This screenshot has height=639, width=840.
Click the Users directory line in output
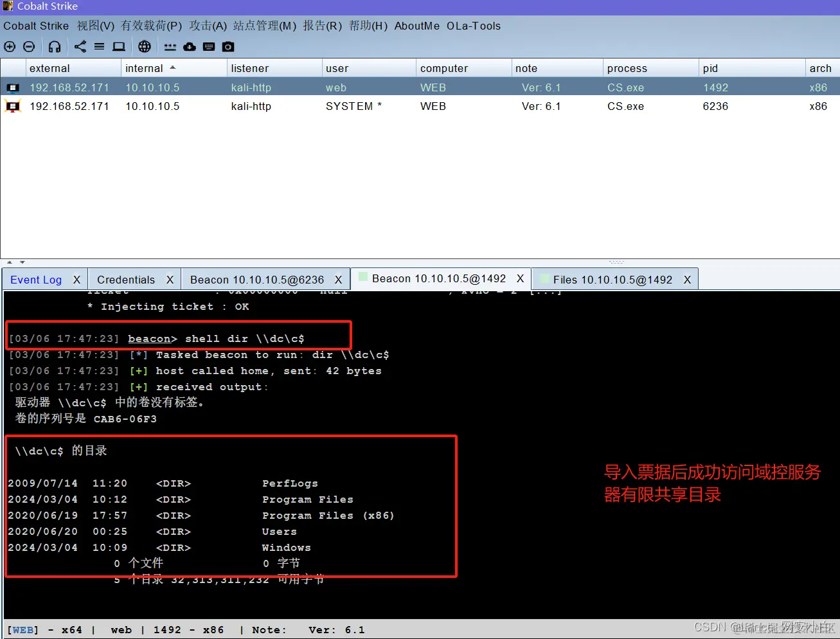tap(152, 532)
